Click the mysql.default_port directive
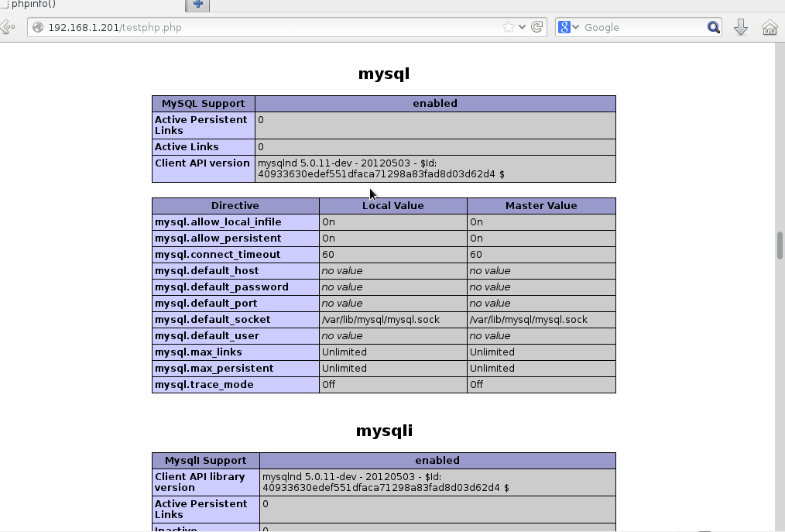 click(x=235, y=304)
